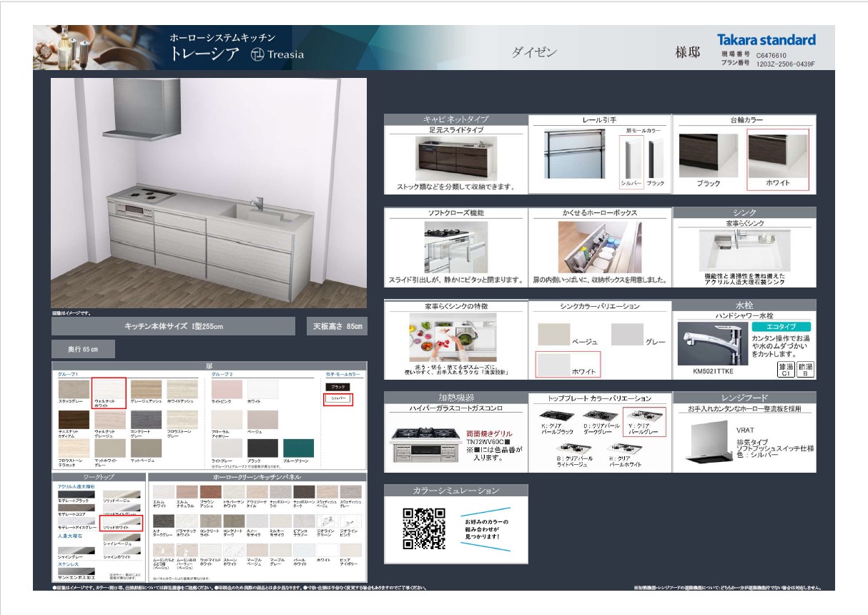Select the ルナダークグレー kitchen panel swatch
The height and width of the screenshot is (615, 868).
pyautogui.click(x=164, y=521)
